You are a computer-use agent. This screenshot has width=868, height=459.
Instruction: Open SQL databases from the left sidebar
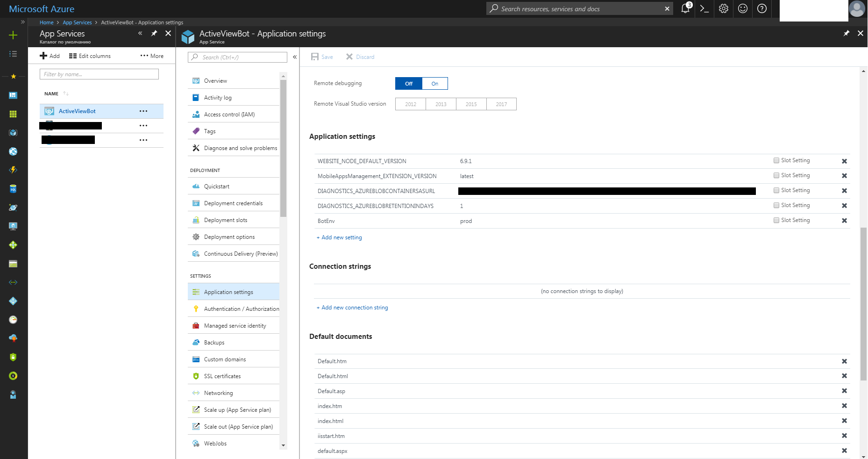click(13, 188)
